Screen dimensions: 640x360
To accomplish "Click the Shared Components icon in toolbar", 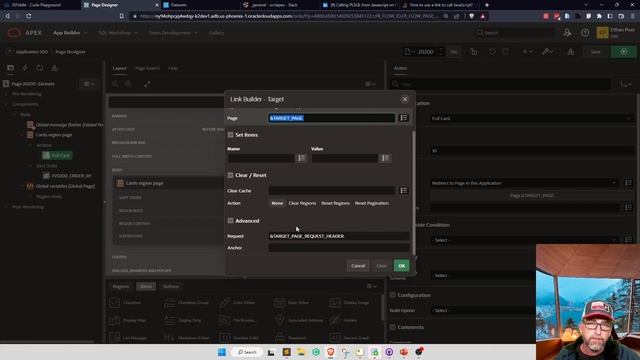I will click(571, 52).
